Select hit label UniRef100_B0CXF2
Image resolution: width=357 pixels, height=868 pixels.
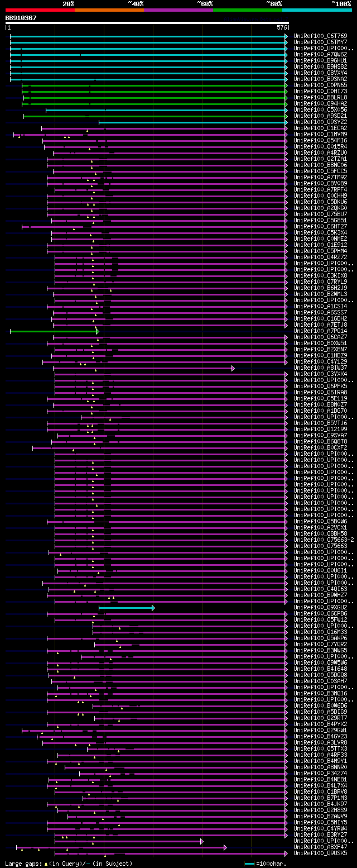tap(320, 447)
